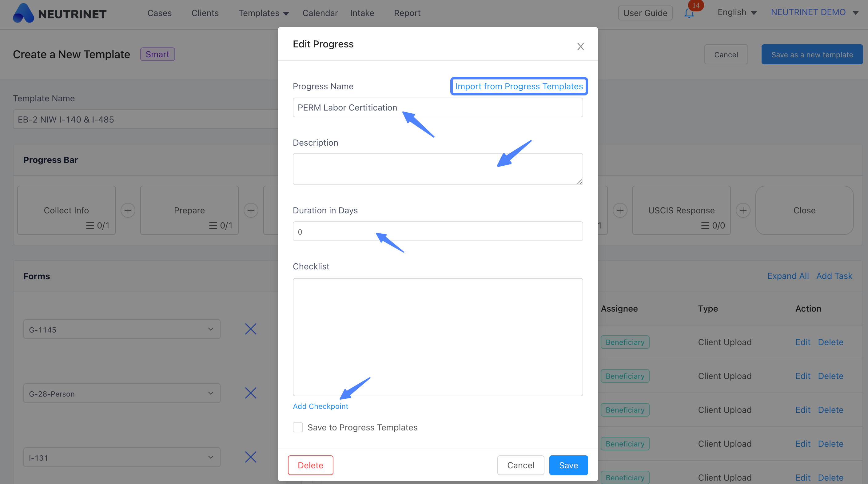Image resolution: width=868 pixels, height=484 pixels.
Task: Click Add Checkpoint link
Action: pyautogui.click(x=320, y=406)
